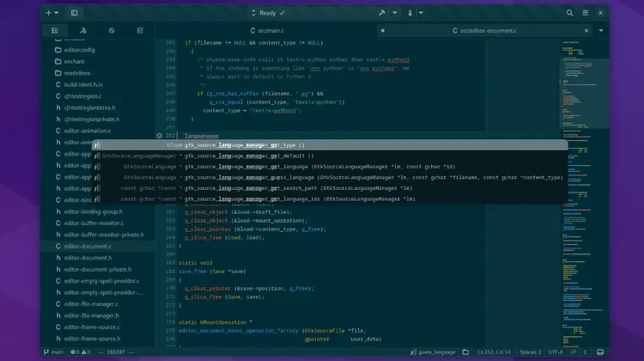Screen dimensions: 644x361
Task: Open the run options dropdown arrow
Action: pyautogui.click(x=421, y=13)
